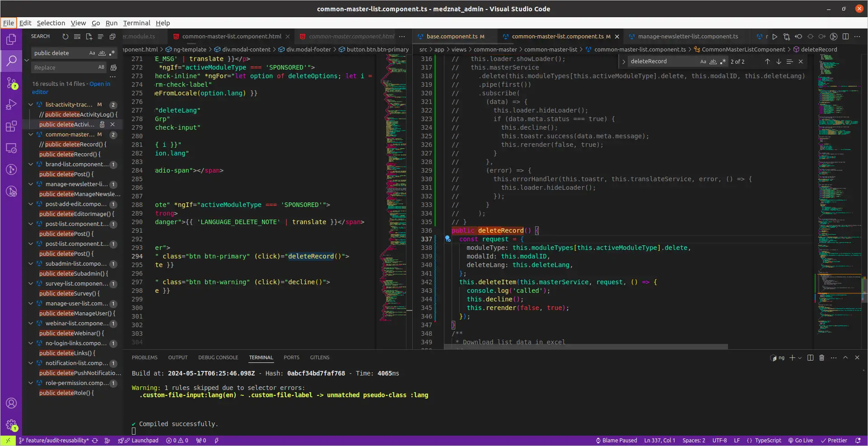The height and width of the screenshot is (446, 868).
Task: Split the terminal panel
Action: 810,357
